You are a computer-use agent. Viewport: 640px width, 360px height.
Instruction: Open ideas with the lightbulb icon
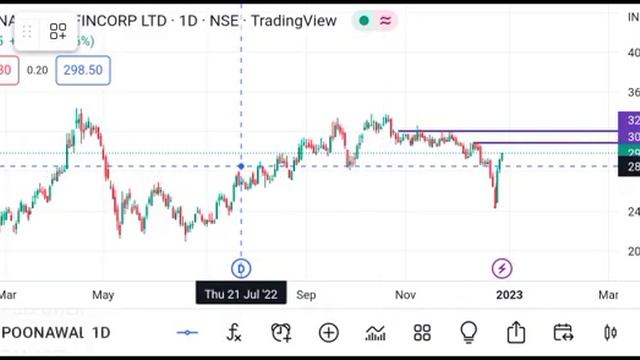pos(469,332)
